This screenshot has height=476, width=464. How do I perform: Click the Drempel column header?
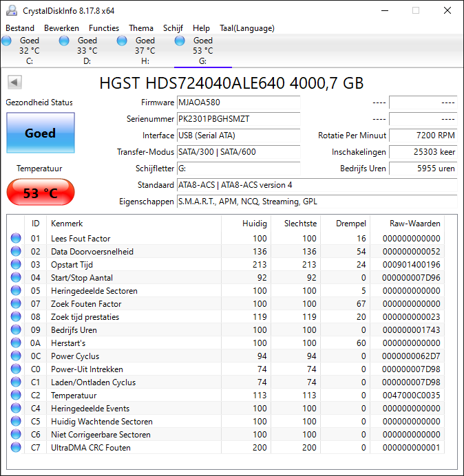[x=345, y=224]
